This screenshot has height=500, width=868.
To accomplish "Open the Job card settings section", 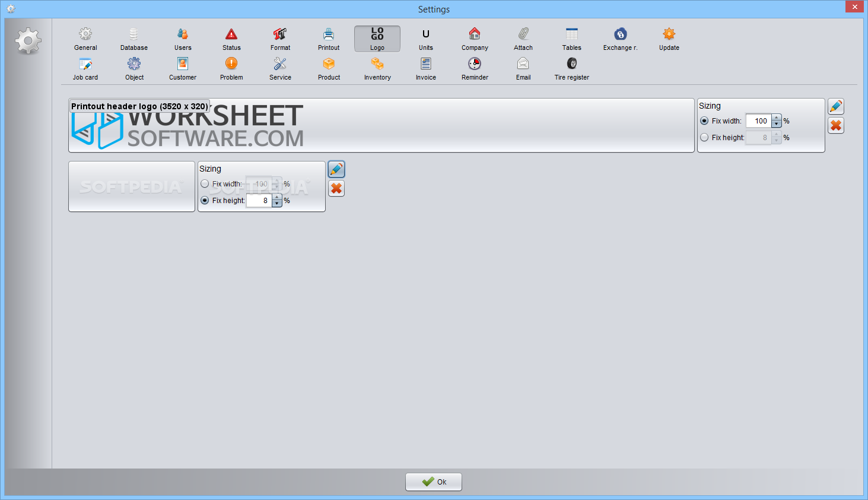I will (85, 69).
